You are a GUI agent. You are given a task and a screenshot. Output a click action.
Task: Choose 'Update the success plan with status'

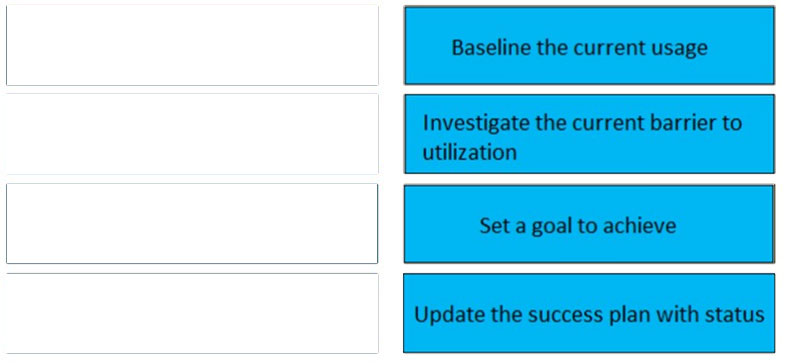coord(589,313)
